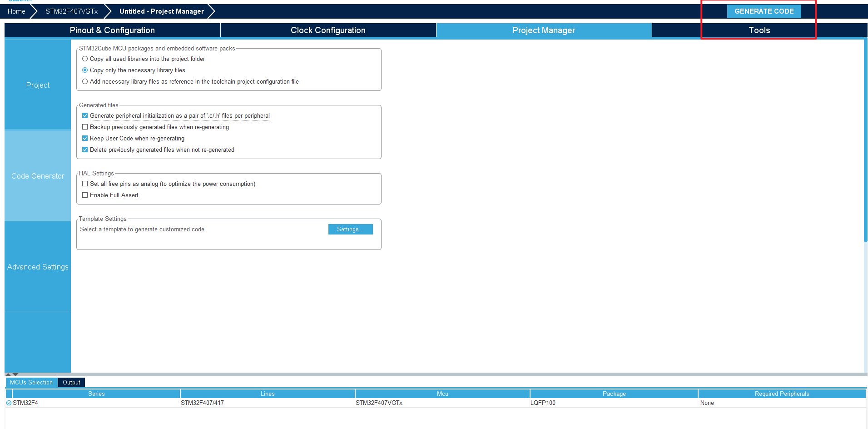This screenshot has height=429, width=868.
Task: Enable Backup previously generated files when re-generating
Action: point(85,127)
